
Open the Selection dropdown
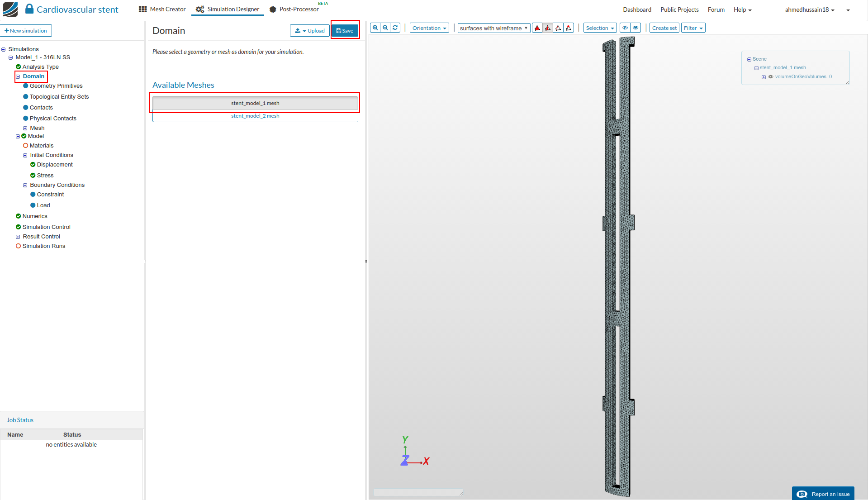tap(600, 28)
